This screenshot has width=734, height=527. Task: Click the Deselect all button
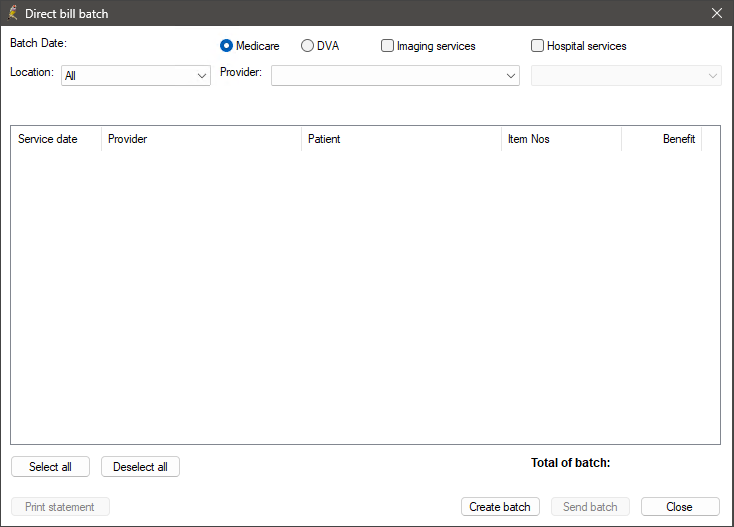[x=140, y=467]
